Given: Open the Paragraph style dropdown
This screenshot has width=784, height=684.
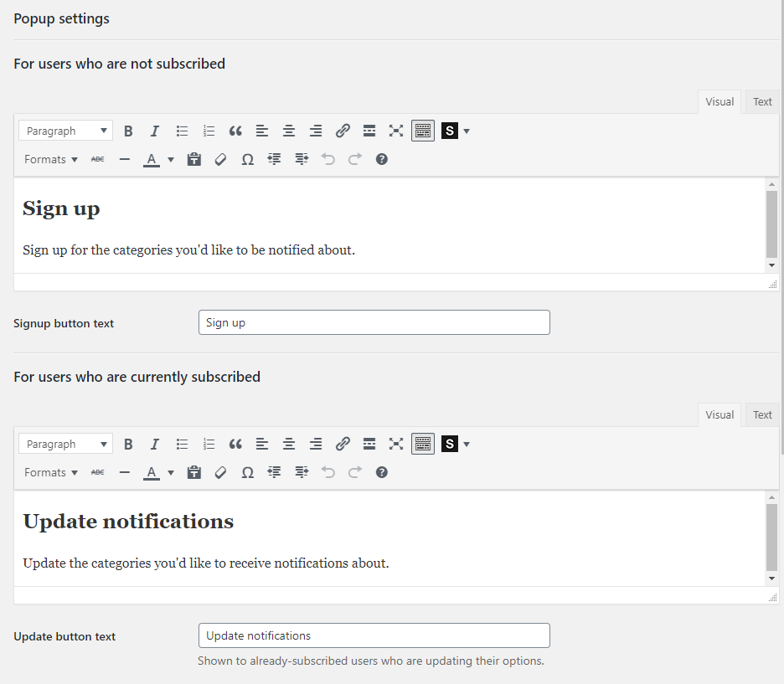Looking at the screenshot, I should coord(65,131).
